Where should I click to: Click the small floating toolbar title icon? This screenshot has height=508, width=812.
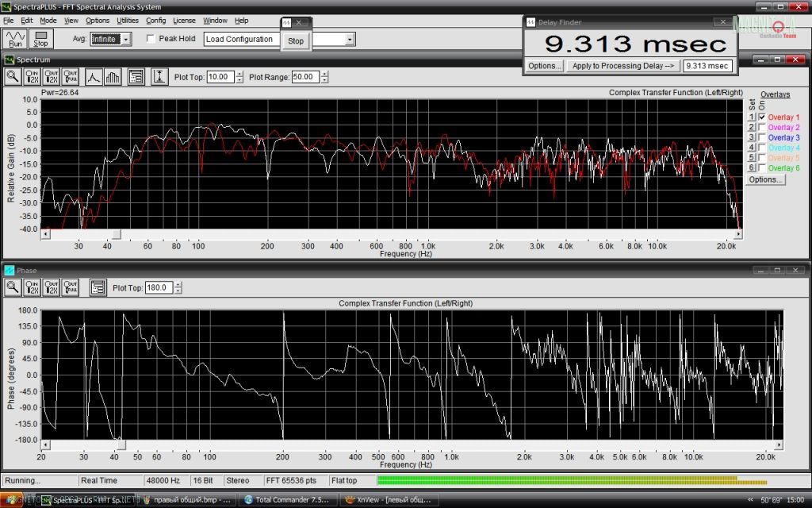(x=287, y=22)
